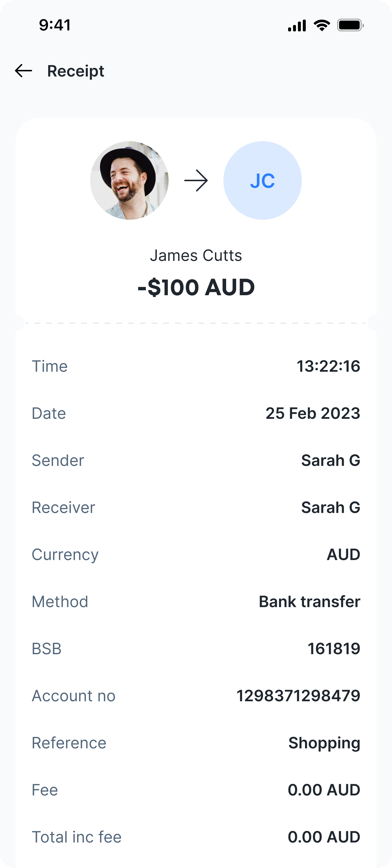
Task: Tap the Bank transfer method value
Action: 309,601
